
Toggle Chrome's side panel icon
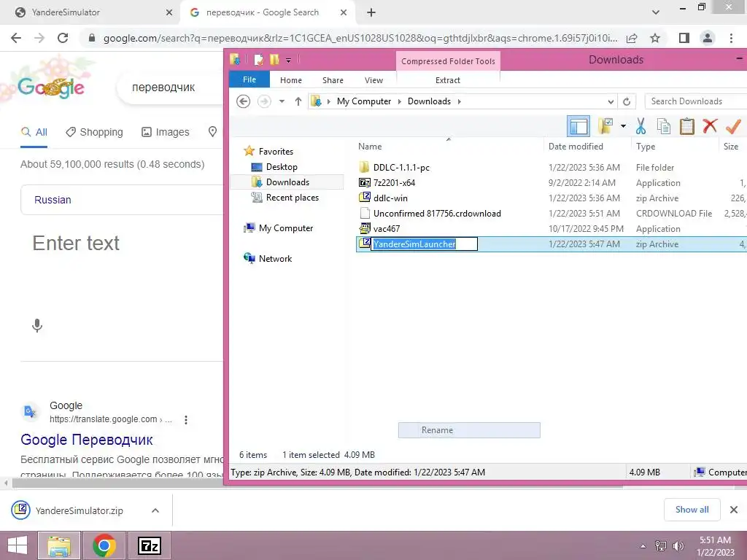pyautogui.click(x=684, y=38)
